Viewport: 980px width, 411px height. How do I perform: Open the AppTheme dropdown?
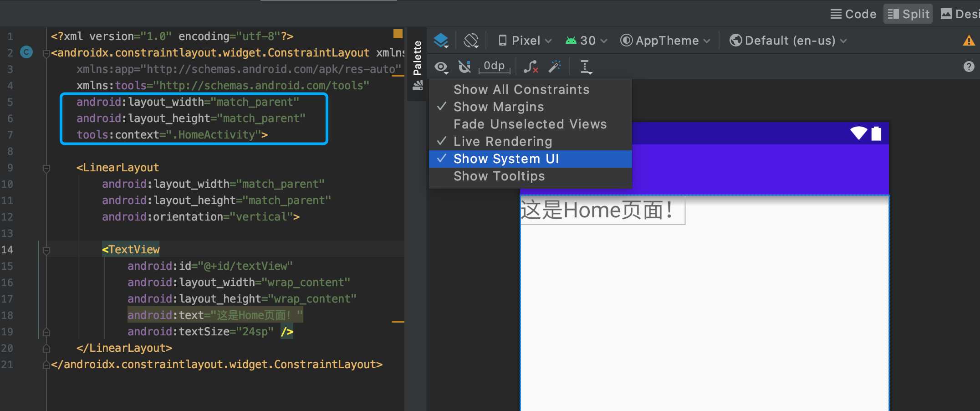[x=665, y=41]
